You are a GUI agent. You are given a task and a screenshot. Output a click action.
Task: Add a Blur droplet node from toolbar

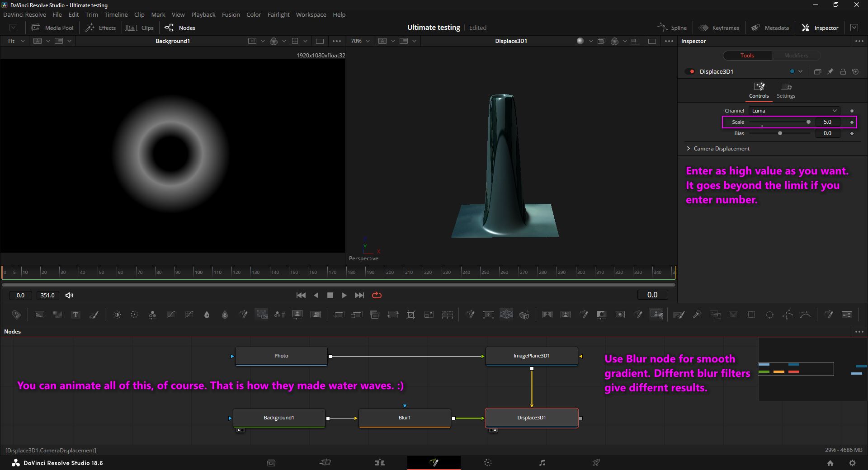207,315
